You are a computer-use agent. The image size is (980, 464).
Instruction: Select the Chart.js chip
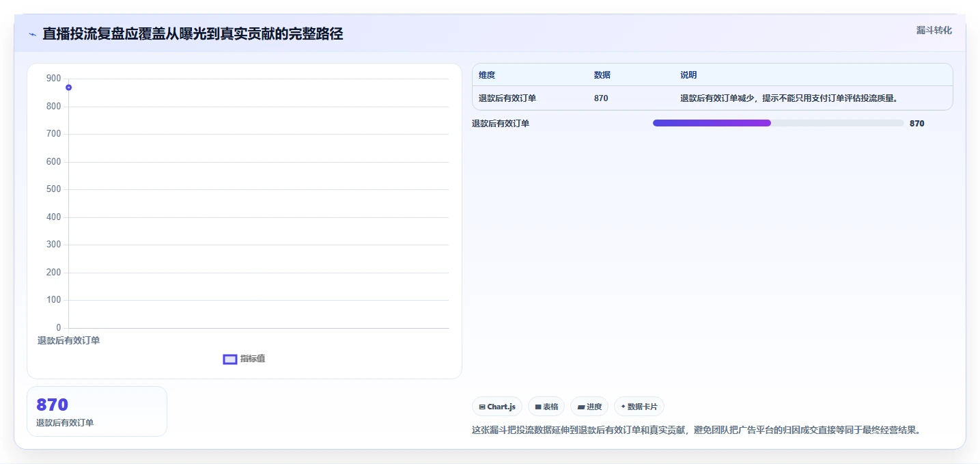[x=497, y=407]
